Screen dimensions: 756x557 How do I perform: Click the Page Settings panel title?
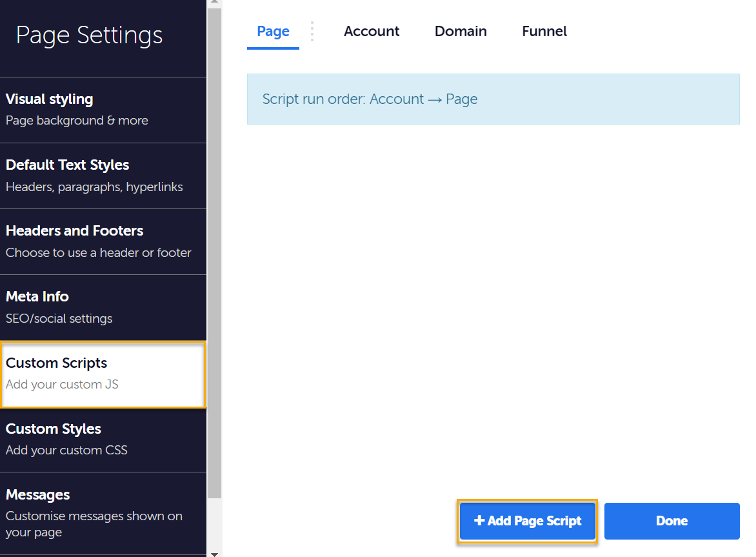[x=89, y=35]
